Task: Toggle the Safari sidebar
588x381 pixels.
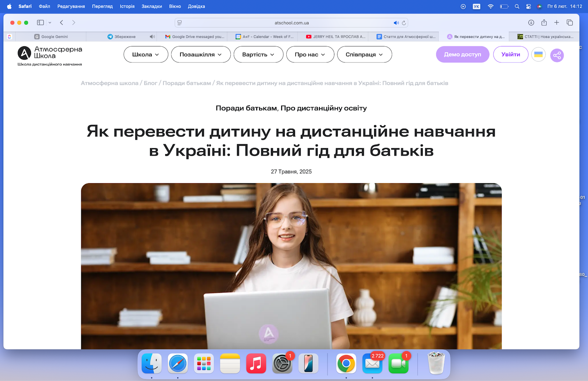Action: pyautogui.click(x=40, y=23)
